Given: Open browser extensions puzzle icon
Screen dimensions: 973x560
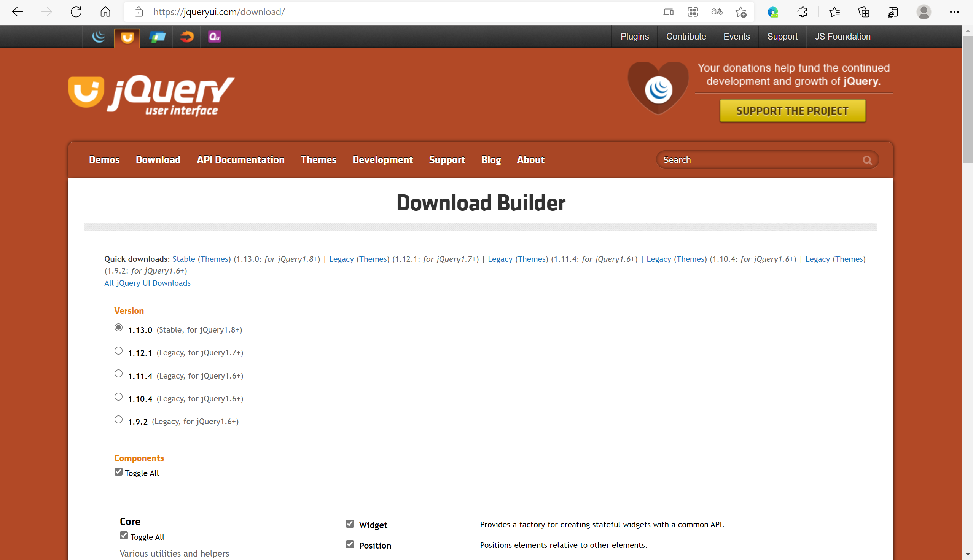Looking at the screenshot, I should (x=802, y=12).
